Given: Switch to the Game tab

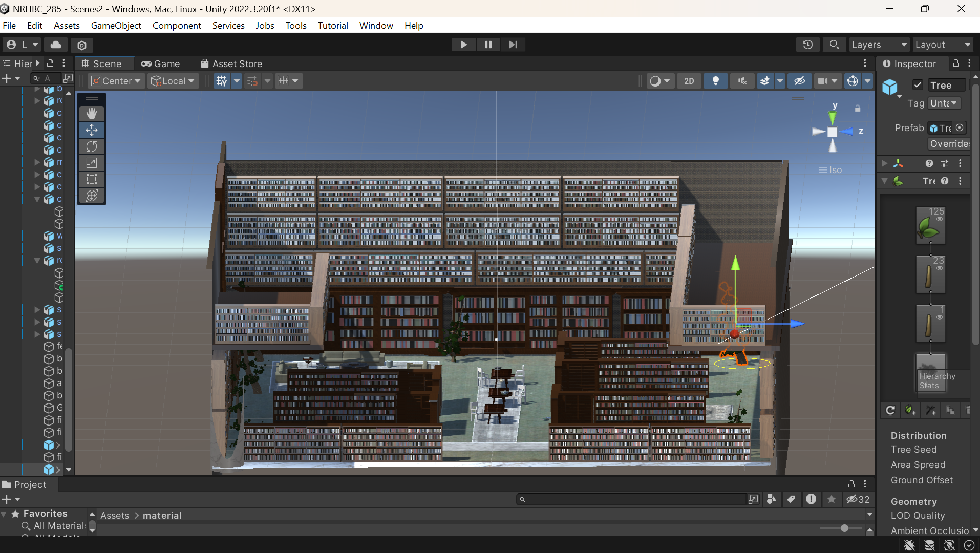Looking at the screenshot, I should 161,63.
